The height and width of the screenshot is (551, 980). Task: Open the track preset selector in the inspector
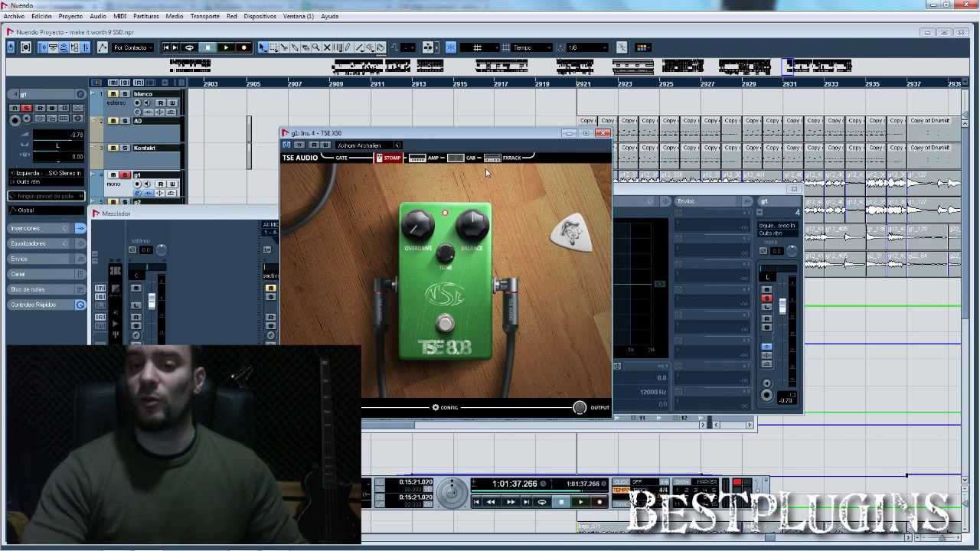tap(46, 196)
